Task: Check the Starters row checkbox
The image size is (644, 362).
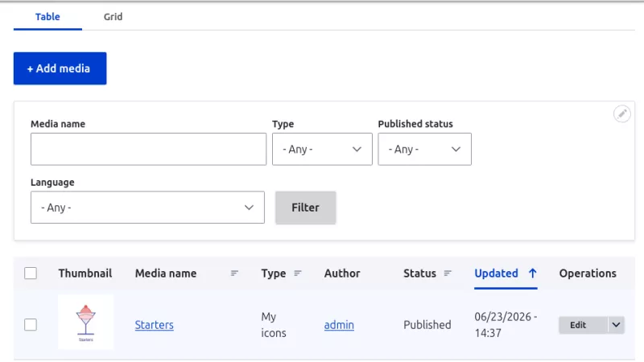Action: point(31,325)
